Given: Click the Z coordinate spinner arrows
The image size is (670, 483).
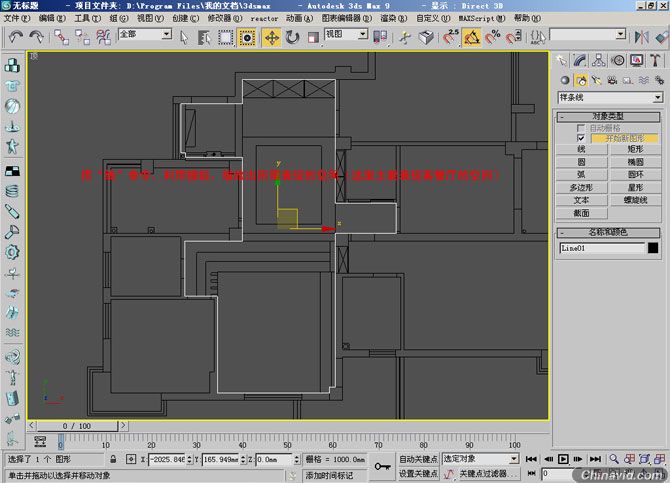Looking at the screenshot, I should click(297, 459).
